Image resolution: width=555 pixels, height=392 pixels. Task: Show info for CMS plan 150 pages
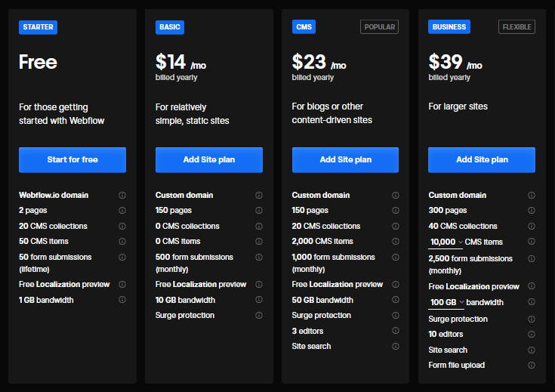[396, 210]
